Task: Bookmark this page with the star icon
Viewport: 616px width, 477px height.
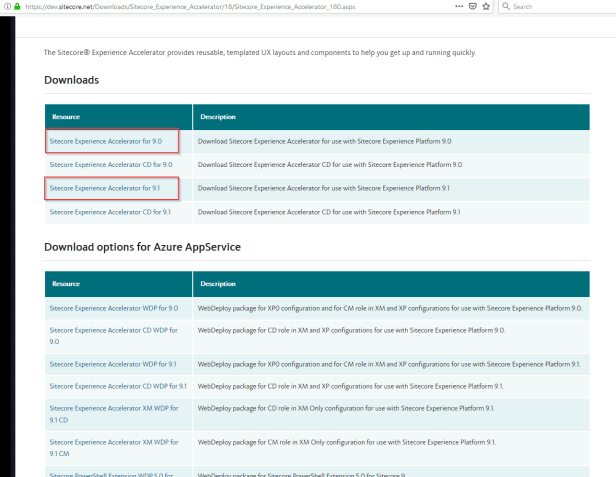Action: 486,6
